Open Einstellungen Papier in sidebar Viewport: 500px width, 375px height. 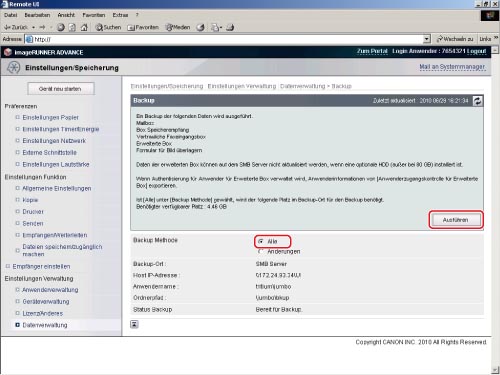(x=50, y=118)
